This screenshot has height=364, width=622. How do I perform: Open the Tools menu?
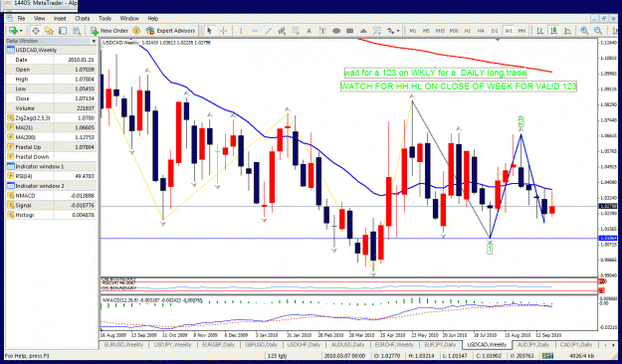click(x=104, y=18)
